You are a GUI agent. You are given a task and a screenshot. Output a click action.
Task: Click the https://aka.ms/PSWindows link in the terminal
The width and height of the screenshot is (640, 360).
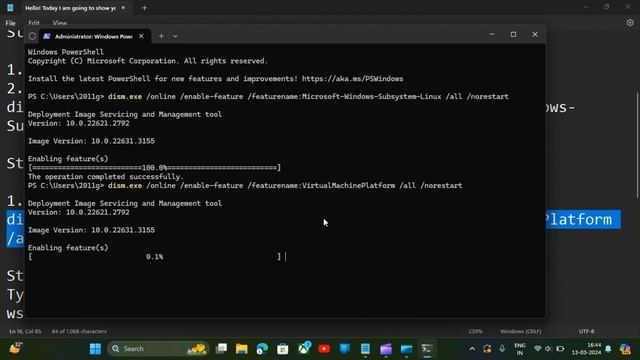[353, 79]
